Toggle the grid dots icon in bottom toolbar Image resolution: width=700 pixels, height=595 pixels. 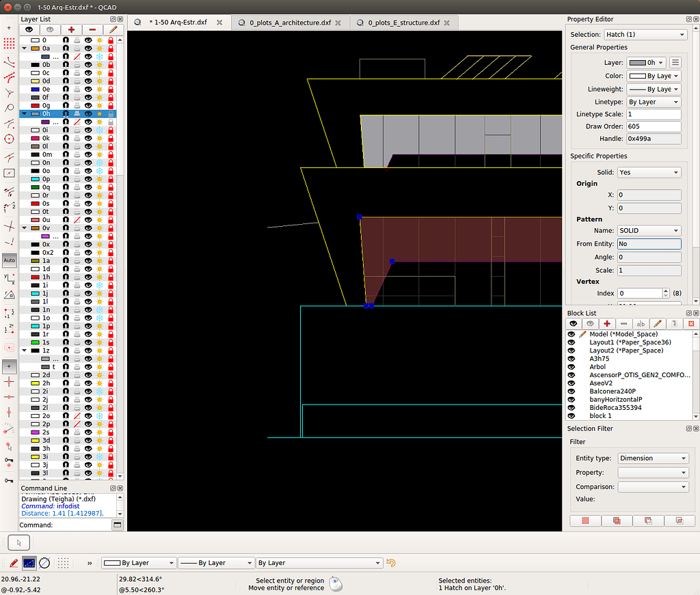click(63, 563)
